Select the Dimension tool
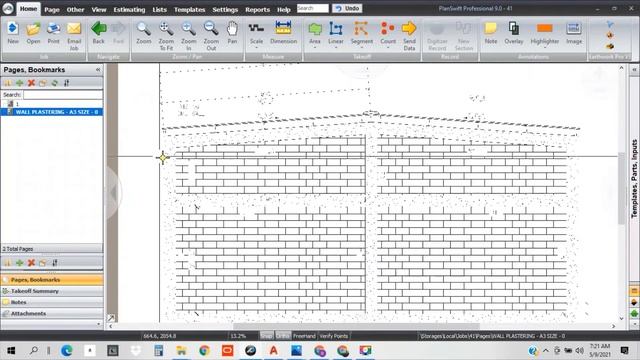640x360 pixels. tap(283, 33)
